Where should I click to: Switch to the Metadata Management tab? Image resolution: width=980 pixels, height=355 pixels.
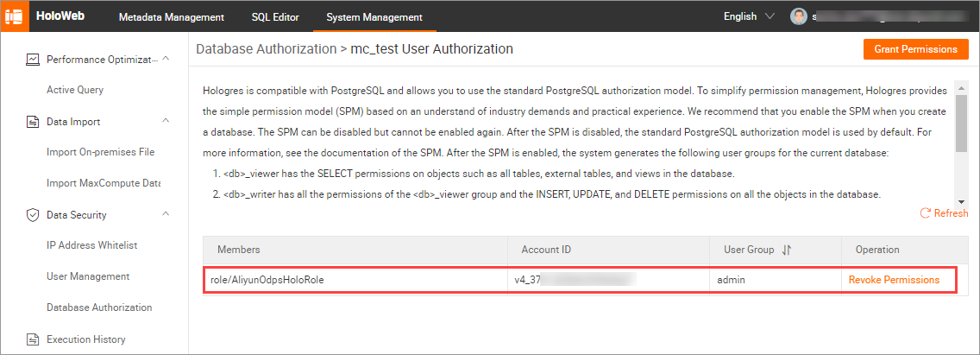[172, 17]
